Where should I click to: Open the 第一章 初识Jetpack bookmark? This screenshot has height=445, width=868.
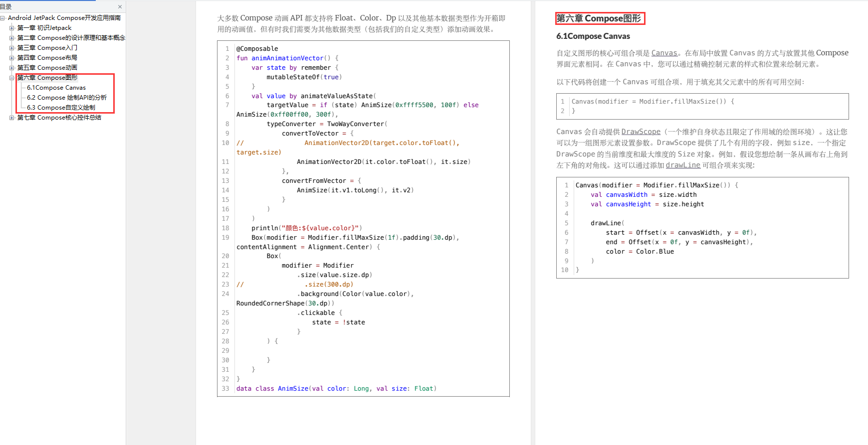[44, 28]
